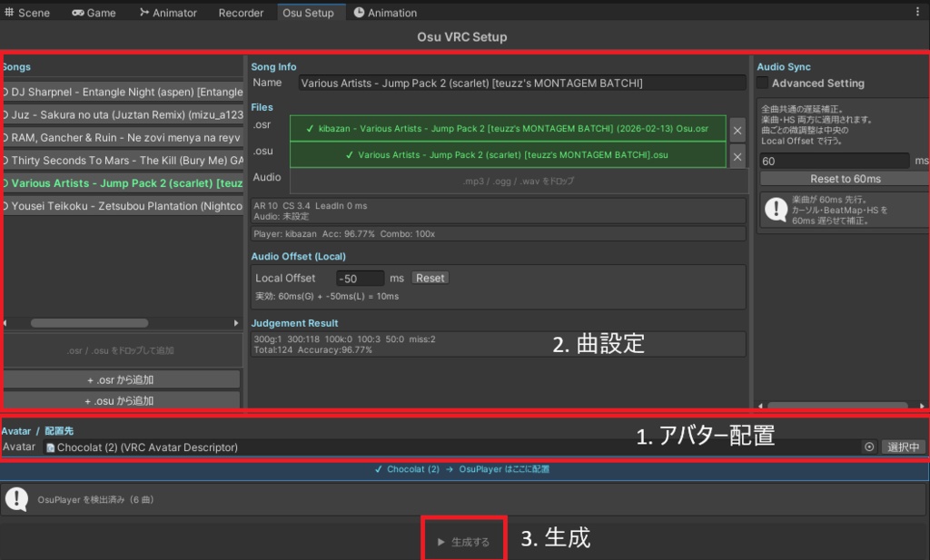The image size is (930, 560).
Task: Click the + .osr から追加 button
Action: tap(122, 378)
